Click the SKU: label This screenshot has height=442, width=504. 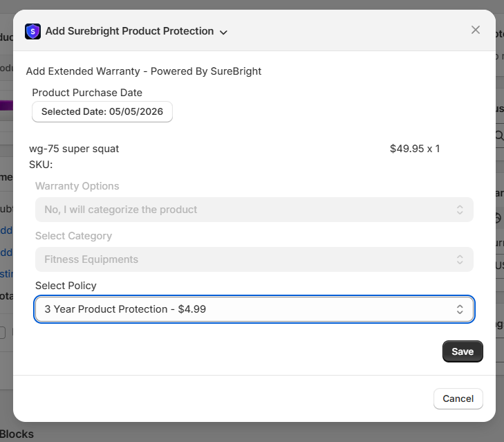click(x=41, y=165)
